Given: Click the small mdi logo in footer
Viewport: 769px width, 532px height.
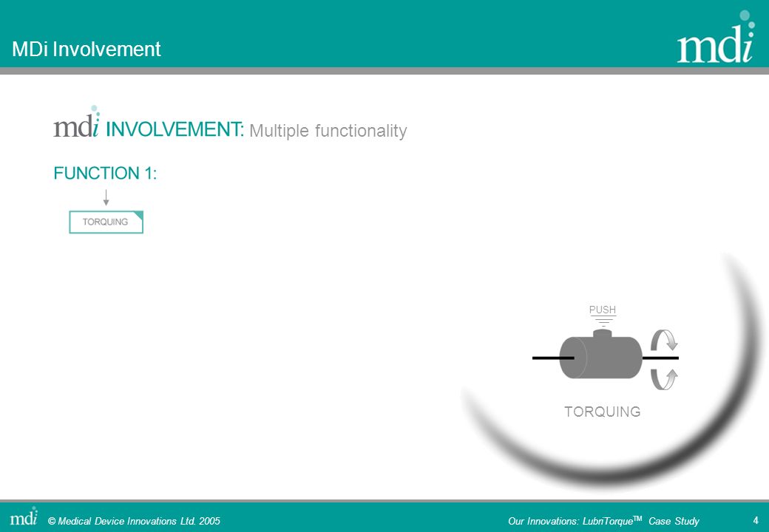Looking at the screenshot, I should (24, 516).
